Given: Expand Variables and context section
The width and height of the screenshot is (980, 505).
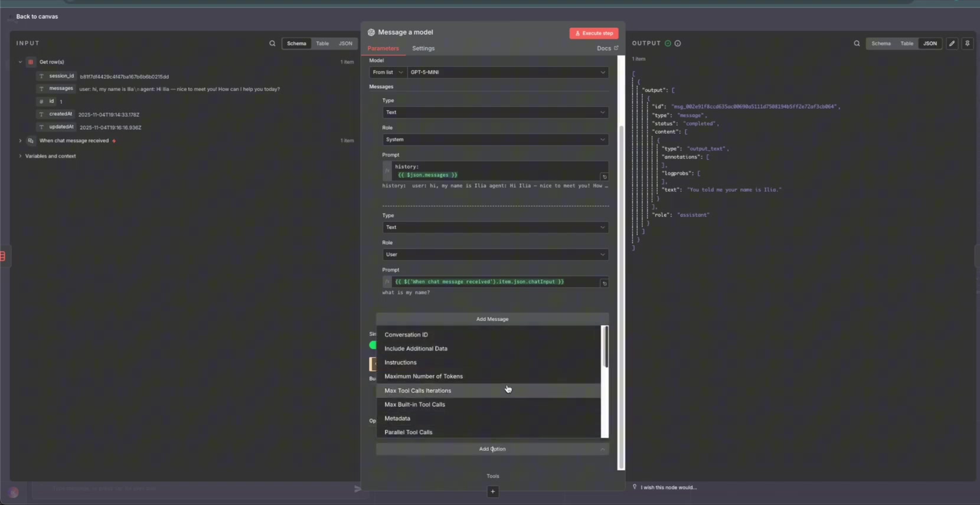Looking at the screenshot, I should (x=20, y=156).
